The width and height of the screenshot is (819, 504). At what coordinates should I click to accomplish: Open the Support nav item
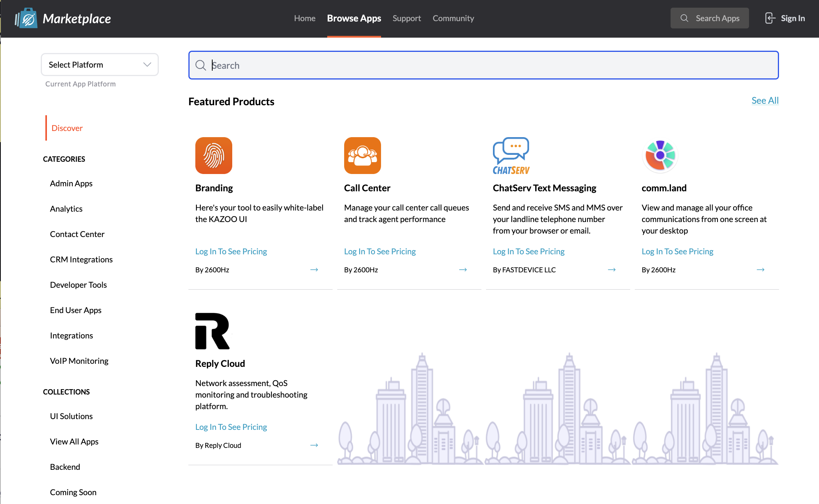pos(407,18)
